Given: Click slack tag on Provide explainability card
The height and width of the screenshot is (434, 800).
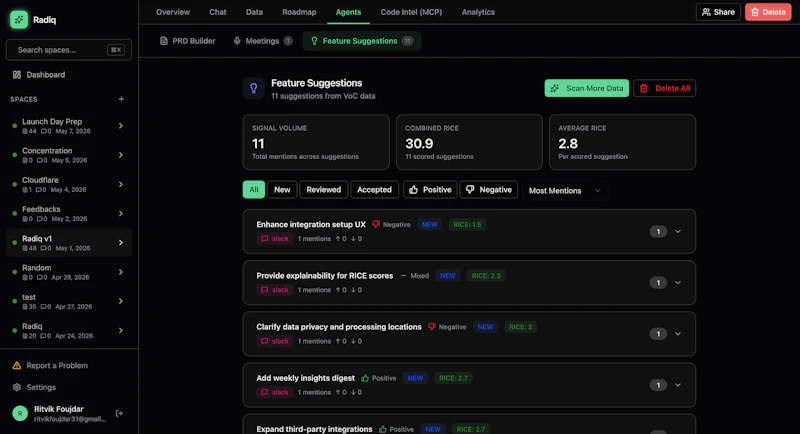Looking at the screenshot, I should pyautogui.click(x=275, y=290).
